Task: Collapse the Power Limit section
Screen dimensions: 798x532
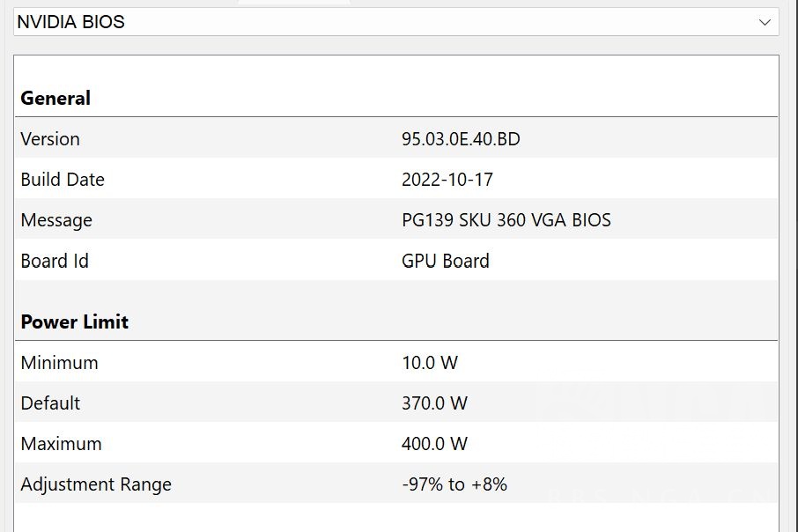Action: (74, 322)
